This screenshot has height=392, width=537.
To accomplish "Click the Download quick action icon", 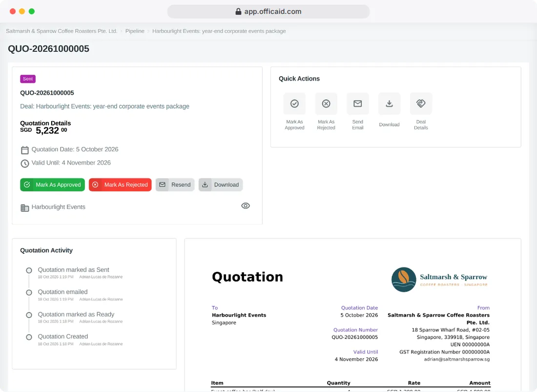I will coord(389,103).
